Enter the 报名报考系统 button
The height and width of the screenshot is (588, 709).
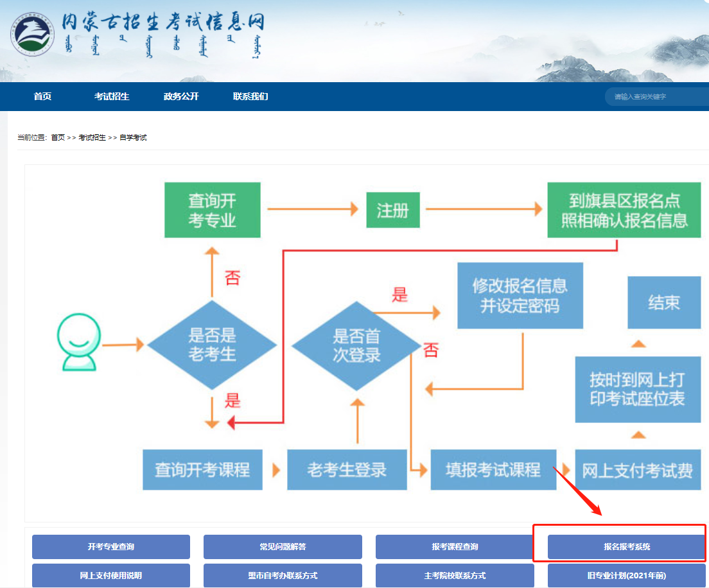coord(626,547)
